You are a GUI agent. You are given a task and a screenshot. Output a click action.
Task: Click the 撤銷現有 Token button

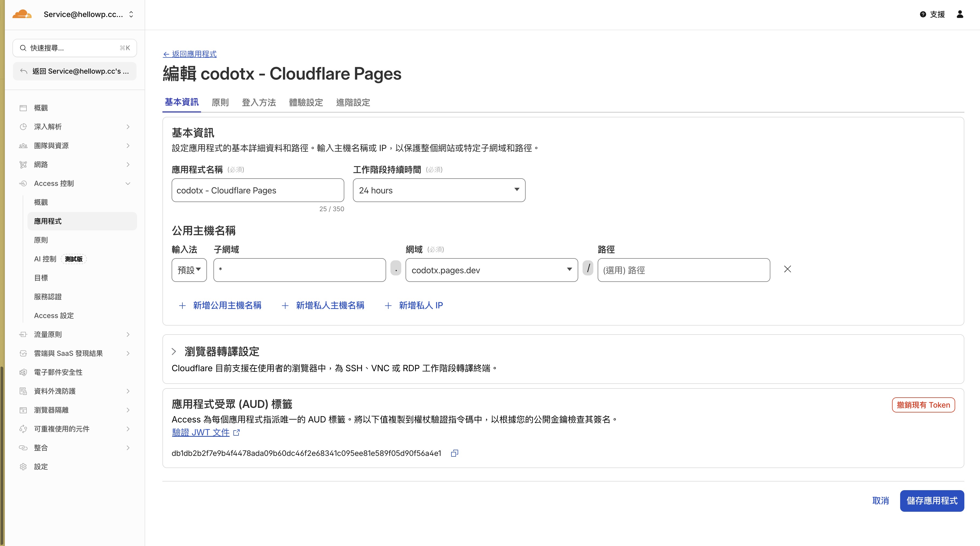(923, 405)
